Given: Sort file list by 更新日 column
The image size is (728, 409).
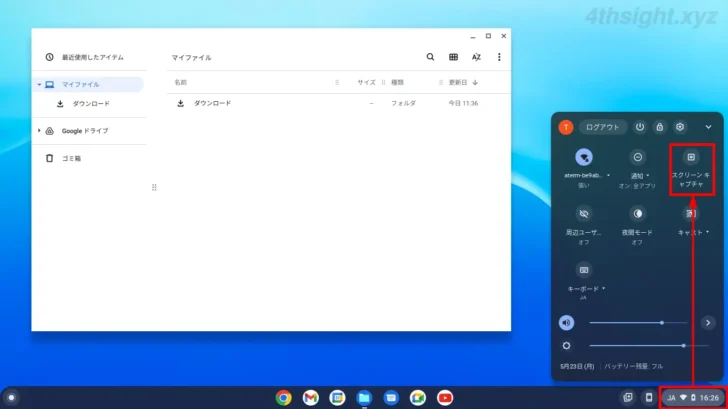Looking at the screenshot, I should 463,82.
